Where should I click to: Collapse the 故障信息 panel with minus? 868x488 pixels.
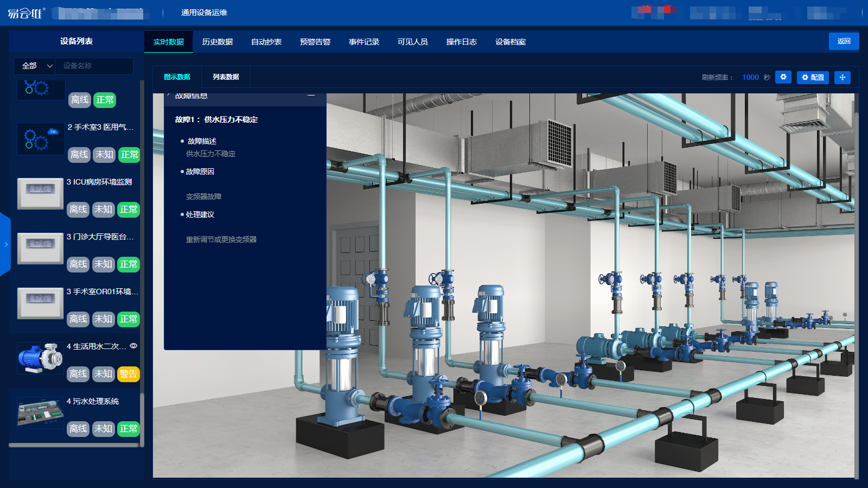(311, 96)
